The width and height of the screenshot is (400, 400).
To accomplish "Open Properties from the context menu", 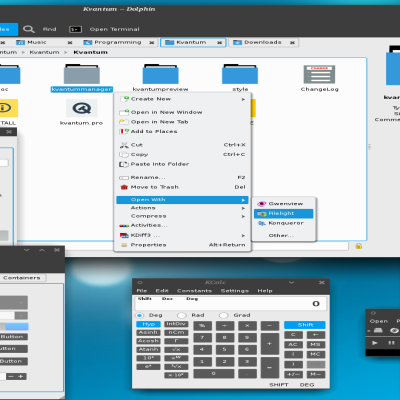I will pyautogui.click(x=183, y=245).
